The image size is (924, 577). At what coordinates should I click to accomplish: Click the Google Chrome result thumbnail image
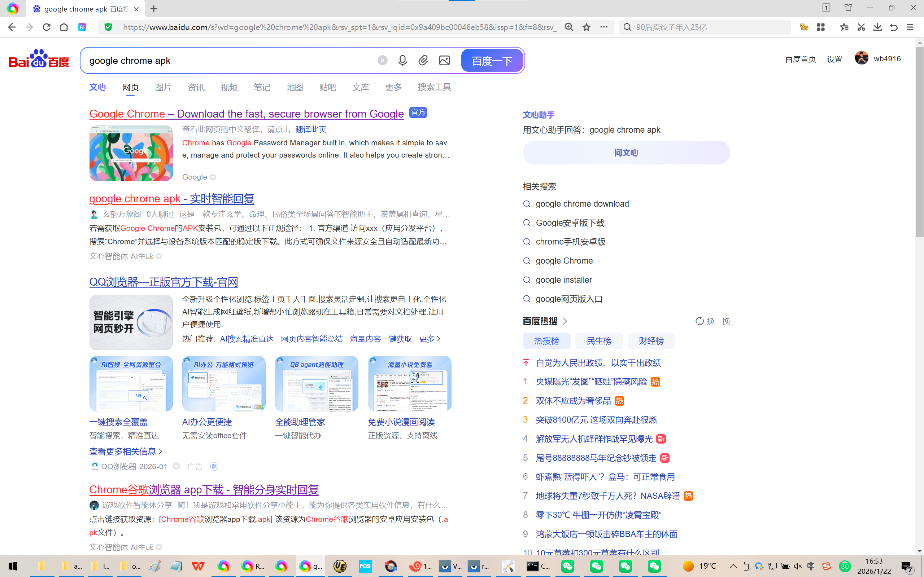pos(131,153)
